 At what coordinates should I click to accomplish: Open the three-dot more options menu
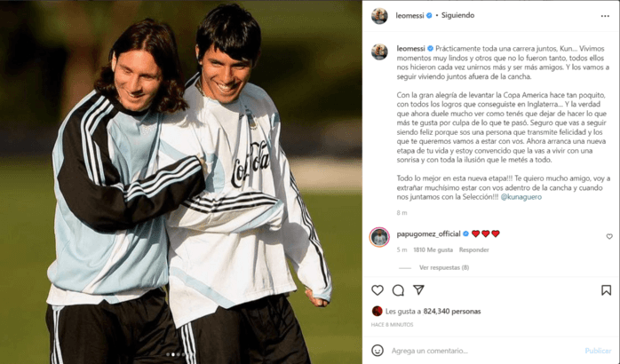pos(605,16)
